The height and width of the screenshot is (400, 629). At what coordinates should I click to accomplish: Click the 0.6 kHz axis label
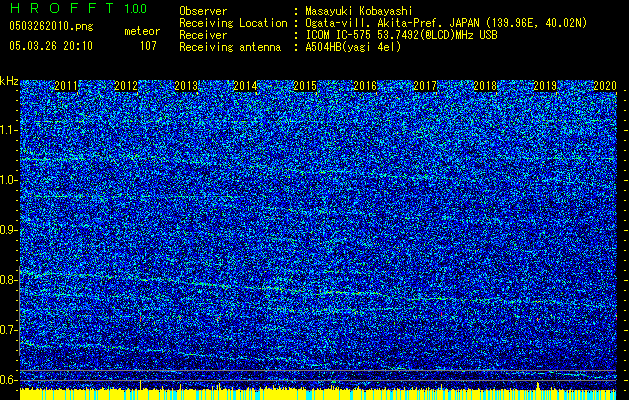(8, 380)
